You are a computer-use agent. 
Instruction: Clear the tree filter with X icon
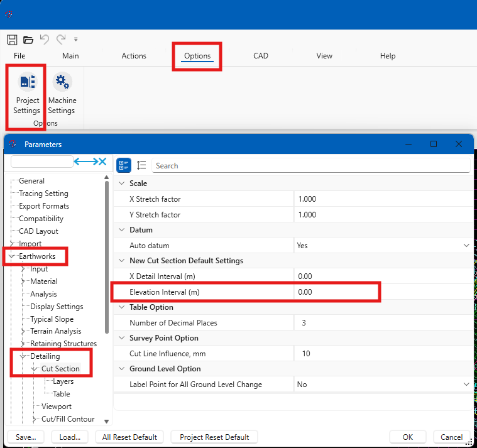coord(102,161)
